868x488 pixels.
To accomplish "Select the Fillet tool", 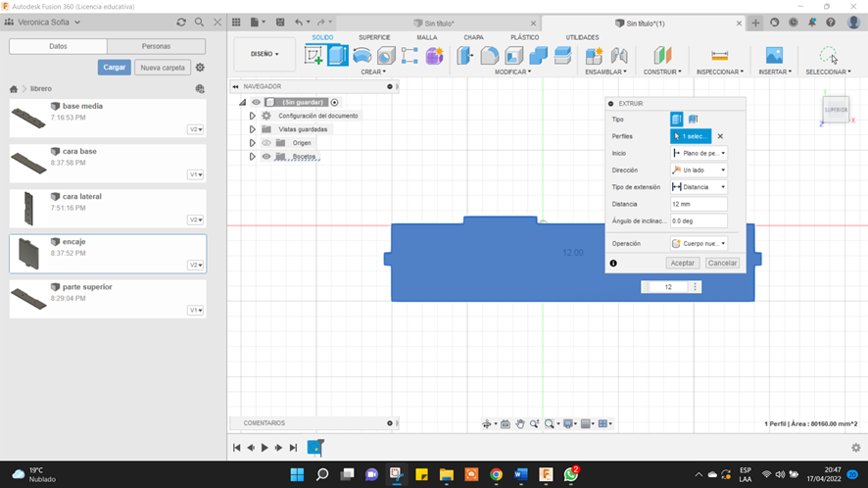I will [x=490, y=56].
